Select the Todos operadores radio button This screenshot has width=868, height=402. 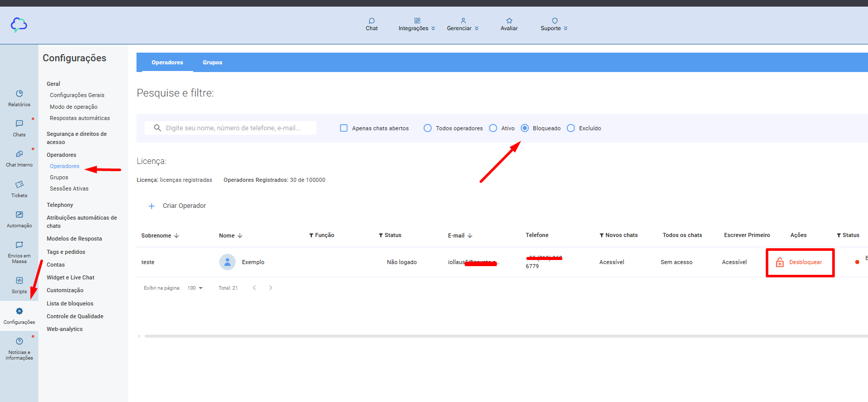click(x=427, y=128)
